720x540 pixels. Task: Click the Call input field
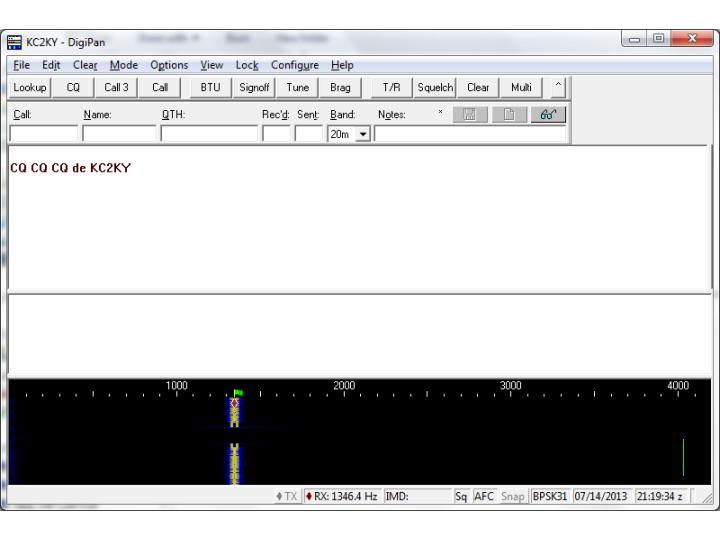coord(42,133)
